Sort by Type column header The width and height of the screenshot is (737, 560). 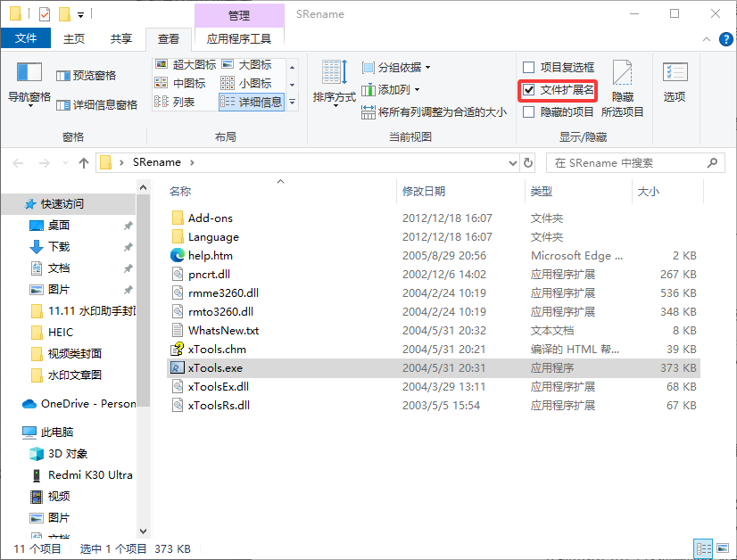click(578, 191)
